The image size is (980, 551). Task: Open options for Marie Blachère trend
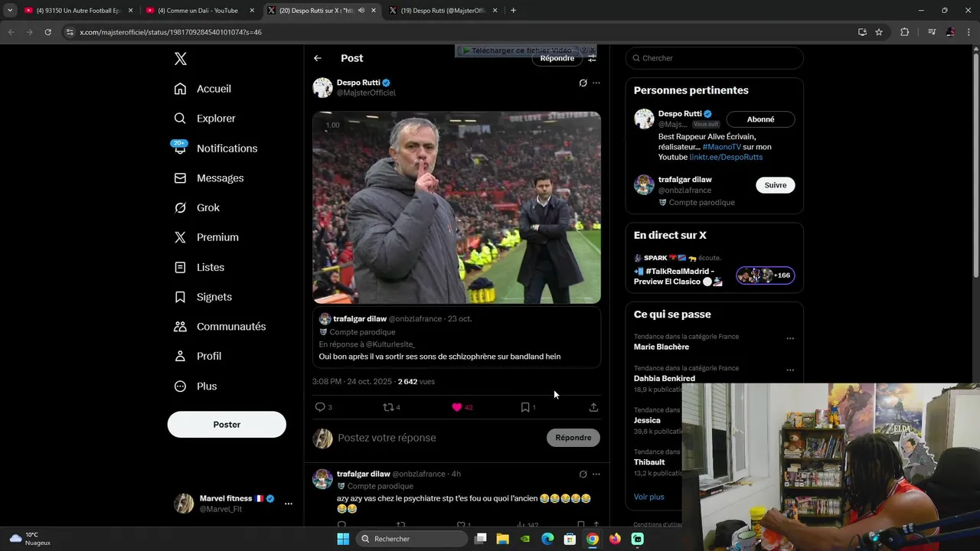coord(790,338)
